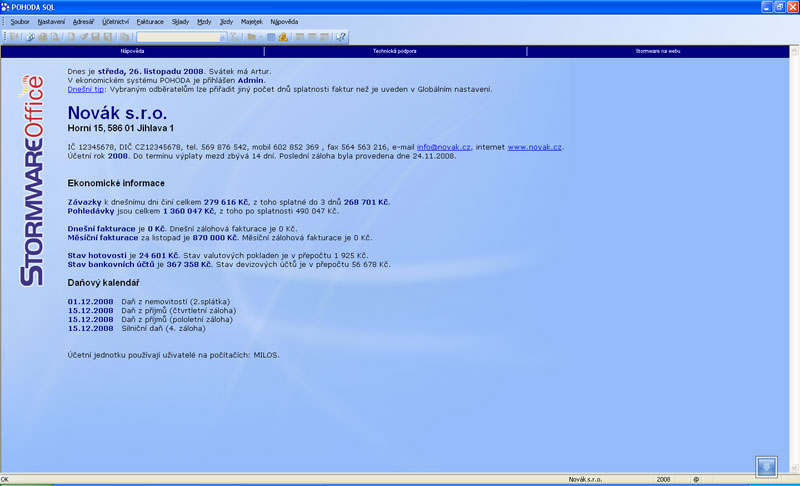Expand the toolbar combo box dropdown arrow
800x486 pixels.
(223, 37)
